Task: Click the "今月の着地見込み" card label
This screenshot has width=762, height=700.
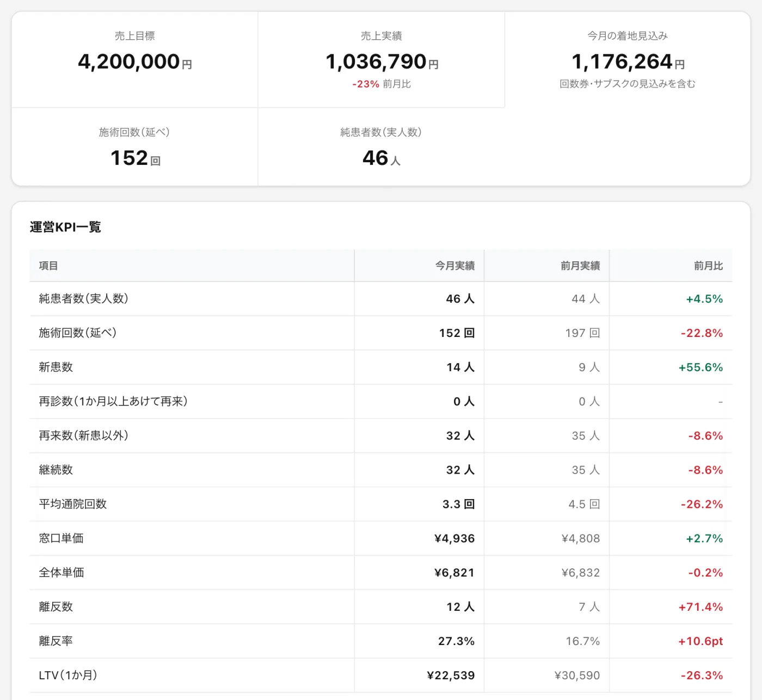Action: click(x=628, y=36)
